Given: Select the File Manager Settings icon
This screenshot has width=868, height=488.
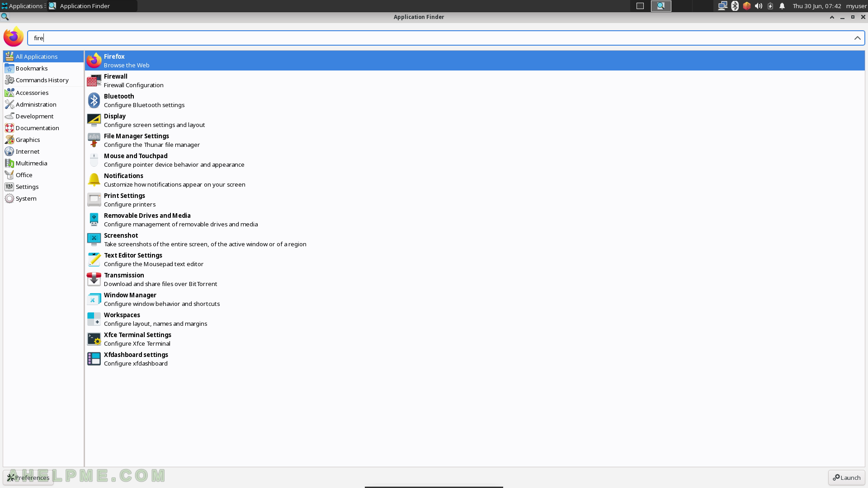Looking at the screenshot, I should (x=94, y=140).
